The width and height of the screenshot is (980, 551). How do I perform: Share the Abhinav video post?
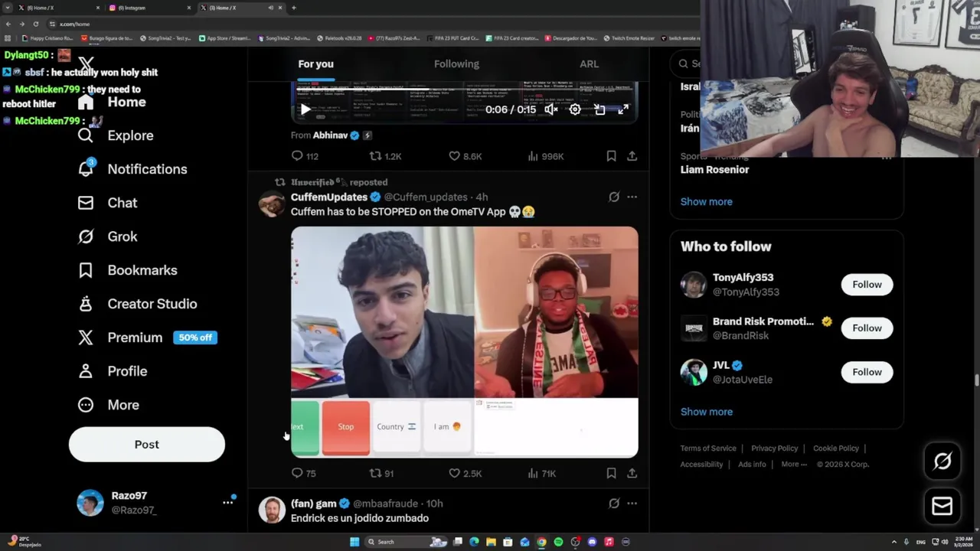coord(632,156)
